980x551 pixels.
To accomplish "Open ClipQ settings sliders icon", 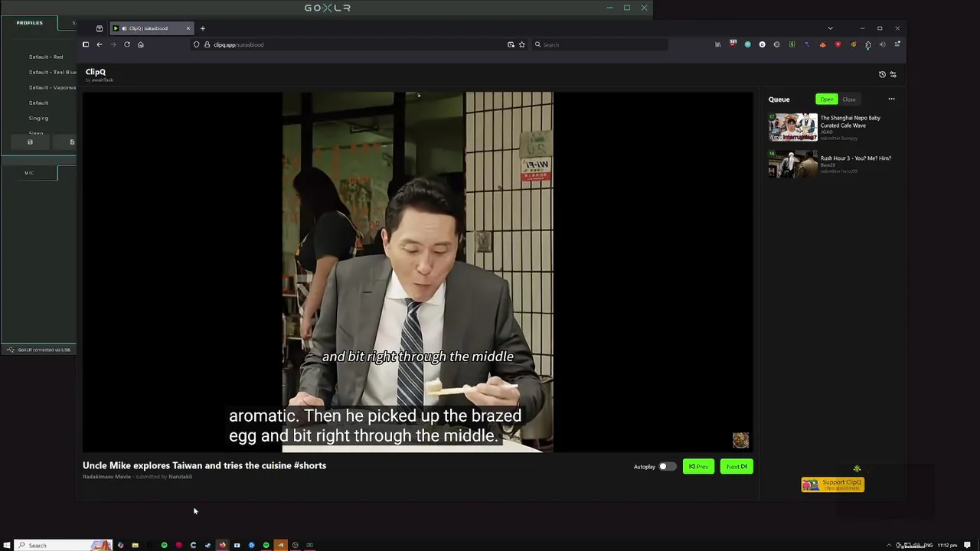I will pyautogui.click(x=893, y=74).
